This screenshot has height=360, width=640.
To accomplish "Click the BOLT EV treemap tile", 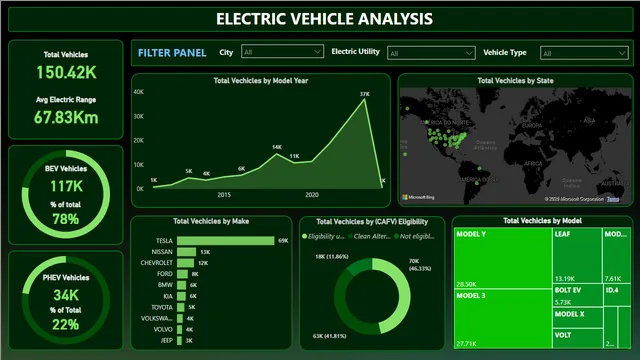I will click(578, 295).
